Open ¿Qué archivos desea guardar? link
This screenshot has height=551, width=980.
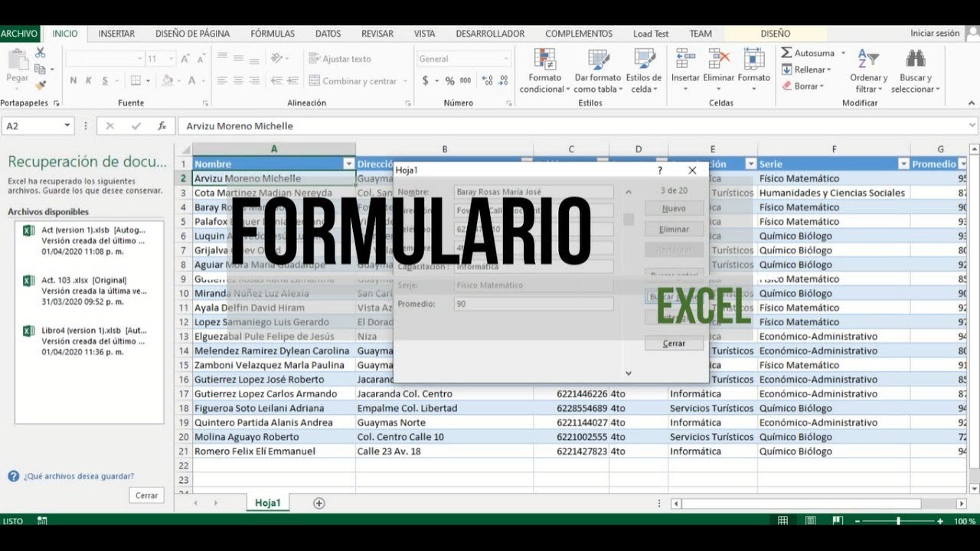(x=79, y=476)
